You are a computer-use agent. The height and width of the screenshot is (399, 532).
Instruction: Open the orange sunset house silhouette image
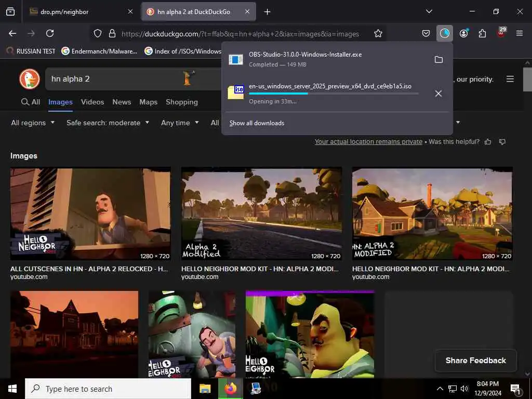[74, 334]
